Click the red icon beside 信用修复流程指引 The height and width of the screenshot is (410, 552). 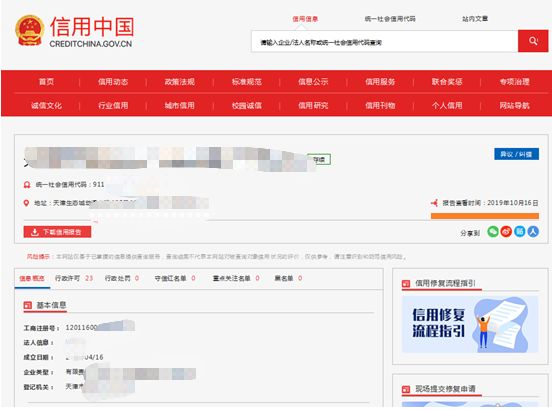click(406, 284)
